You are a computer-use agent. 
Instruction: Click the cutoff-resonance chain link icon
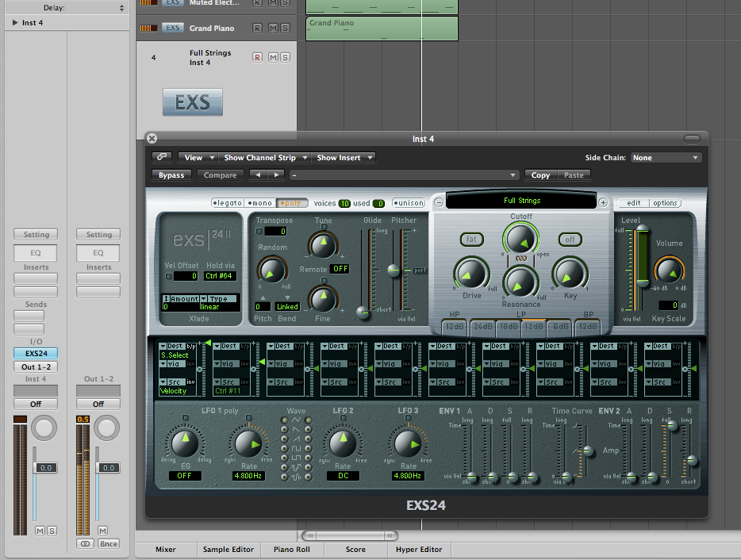[x=520, y=259]
